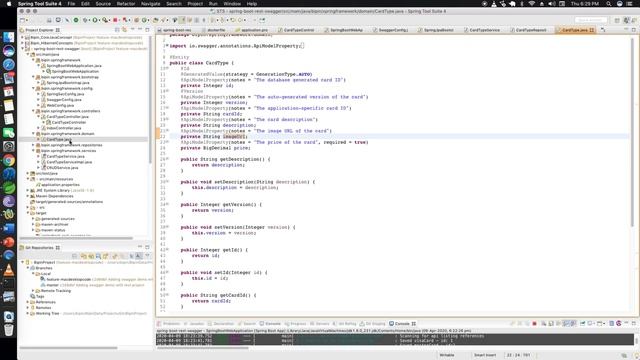The image size is (640, 360).
Task: Click 'Writable' in the status bar
Action: pyautogui.click(x=447, y=355)
